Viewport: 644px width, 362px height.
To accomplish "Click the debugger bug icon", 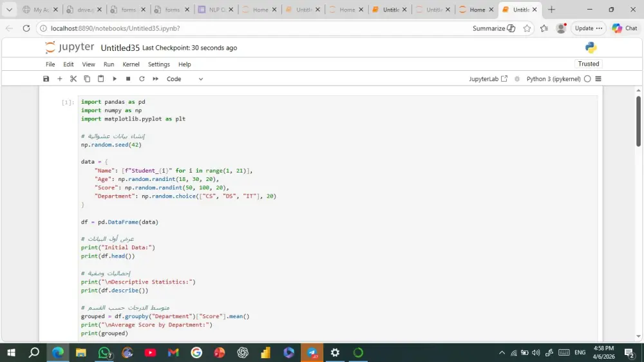I will coord(517,79).
